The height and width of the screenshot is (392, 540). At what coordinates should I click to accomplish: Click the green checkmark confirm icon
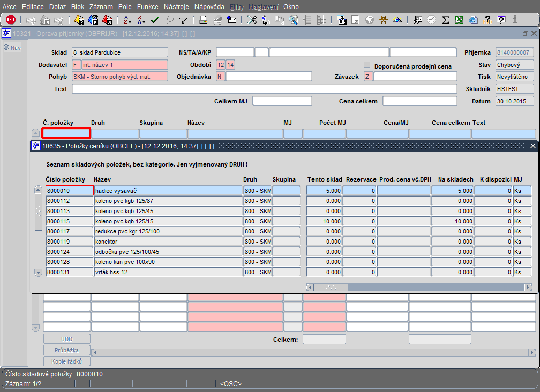pyautogui.click(x=155, y=20)
